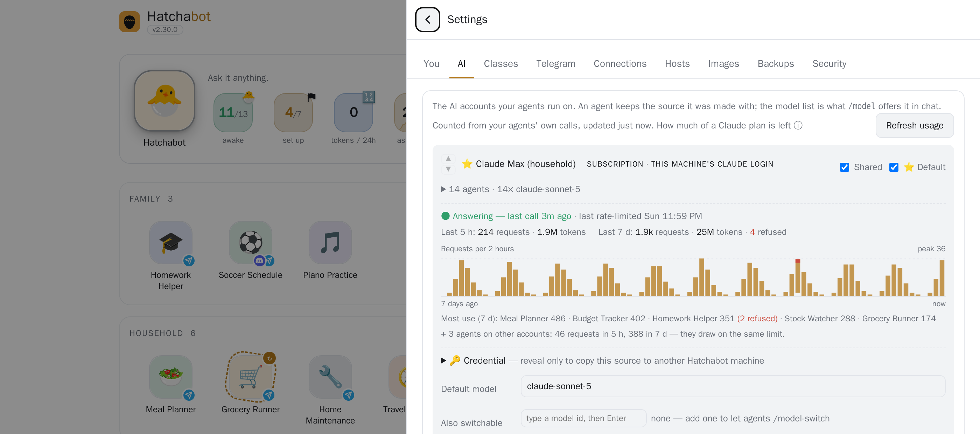Switch to the You tab
Image resolution: width=980 pixels, height=434 pixels.
click(x=431, y=63)
